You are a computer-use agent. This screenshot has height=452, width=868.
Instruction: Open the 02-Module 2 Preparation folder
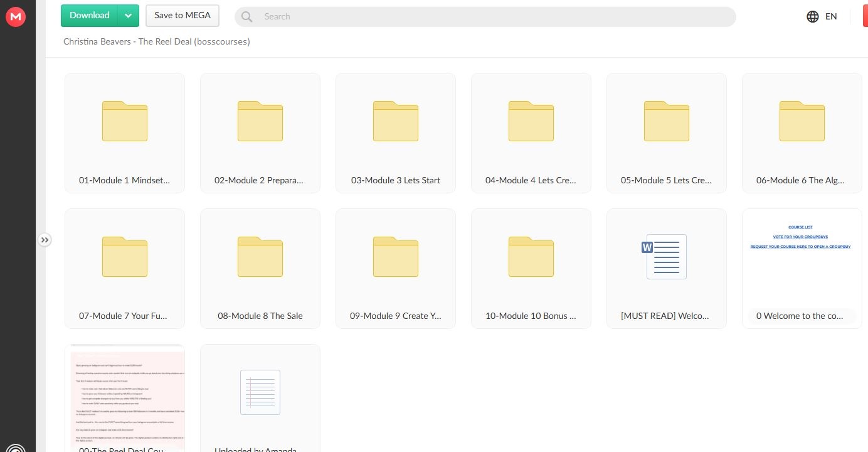(x=260, y=132)
